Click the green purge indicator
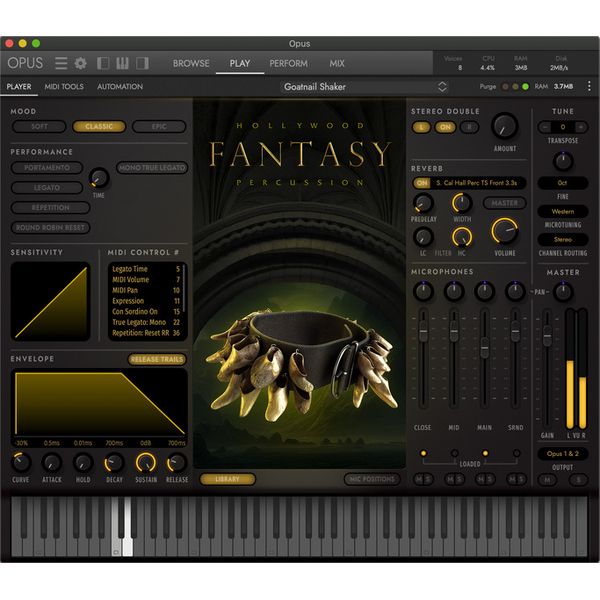The height and width of the screenshot is (600, 600). (525, 87)
